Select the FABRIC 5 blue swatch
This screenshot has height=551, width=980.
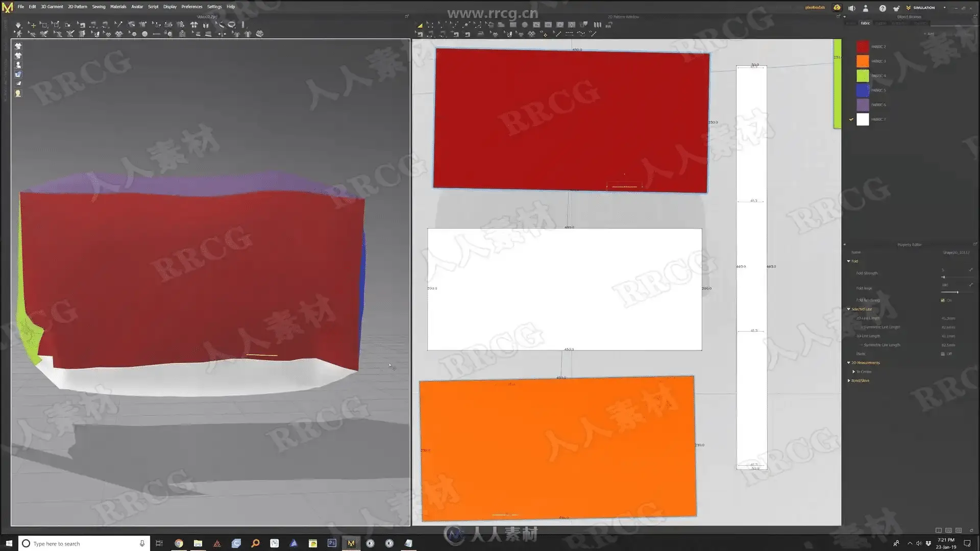point(863,90)
